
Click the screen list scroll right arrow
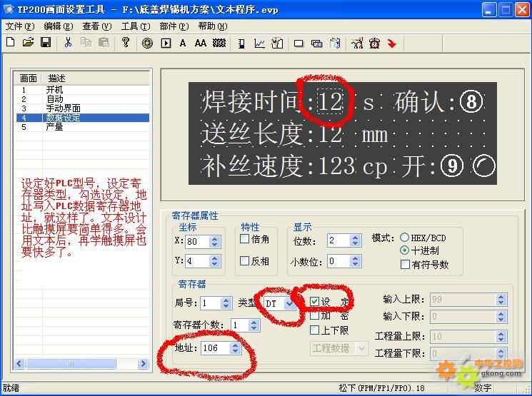(144, 363)
